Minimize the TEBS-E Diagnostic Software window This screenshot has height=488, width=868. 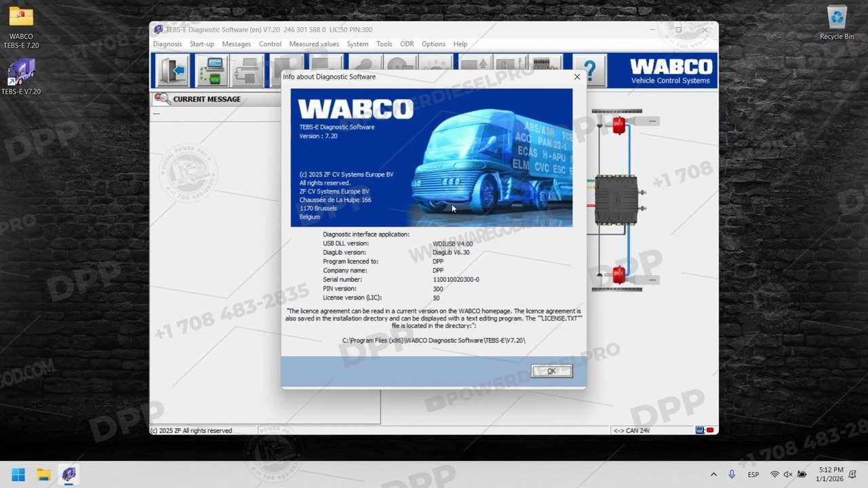click(x=652, y=30)
